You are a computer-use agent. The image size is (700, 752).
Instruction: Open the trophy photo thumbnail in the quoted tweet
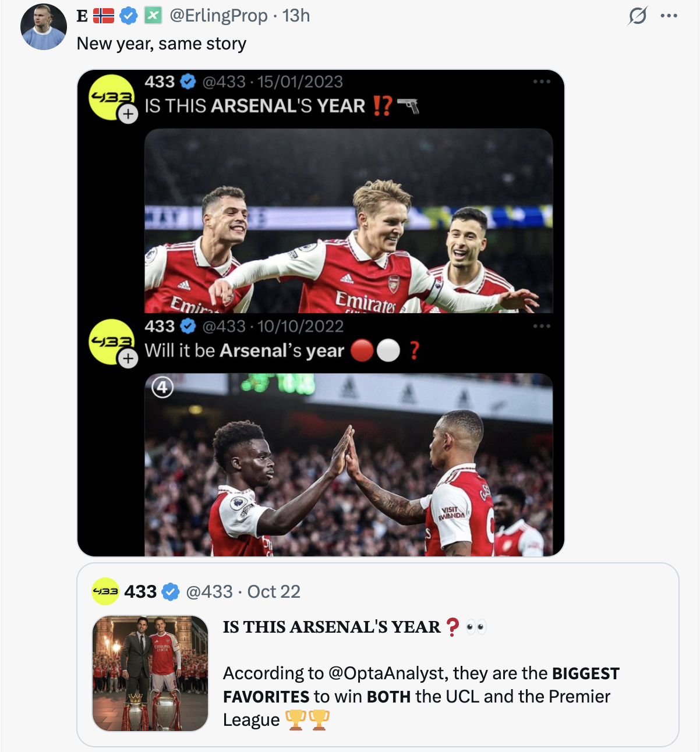(150, 673)
